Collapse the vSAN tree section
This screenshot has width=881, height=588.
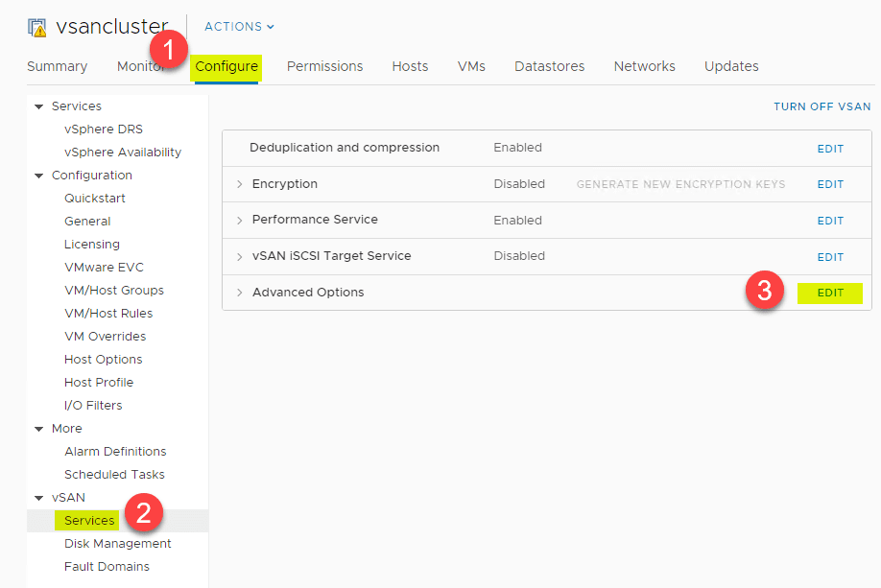[x=39, y=498]
